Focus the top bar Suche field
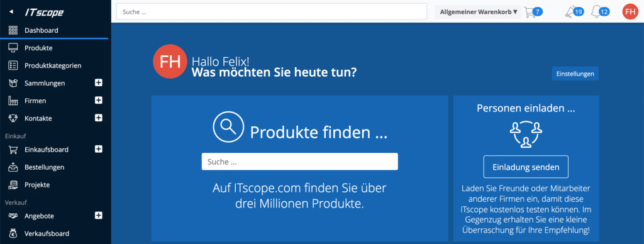Image resolution: width=644 pixels, height=244 pixels. (272, 12)
